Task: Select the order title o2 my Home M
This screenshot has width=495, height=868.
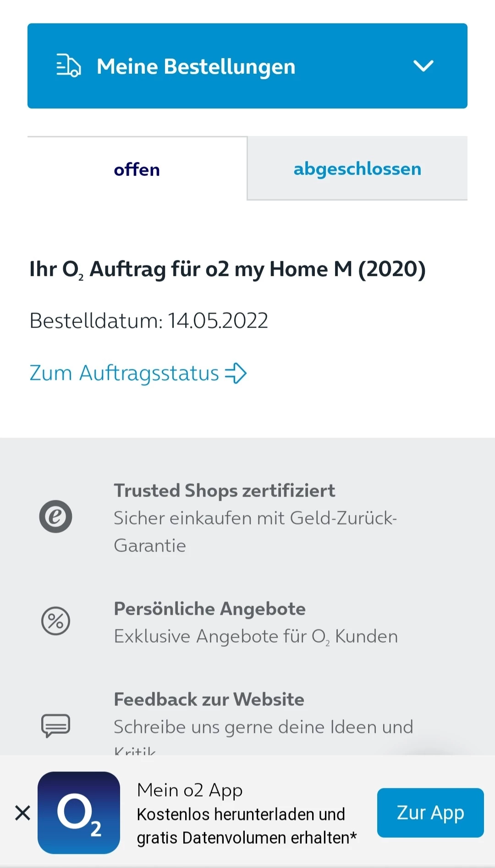Action: click(x=227, y=269)
